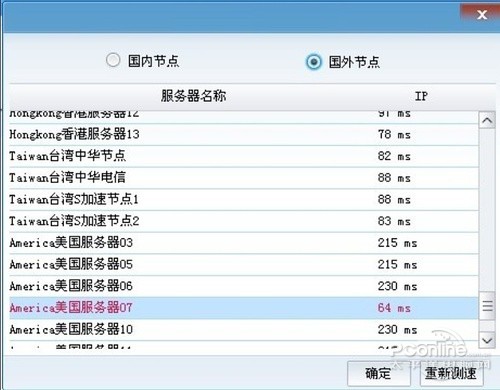Select America美国服务器06 row

coord(244,286)
